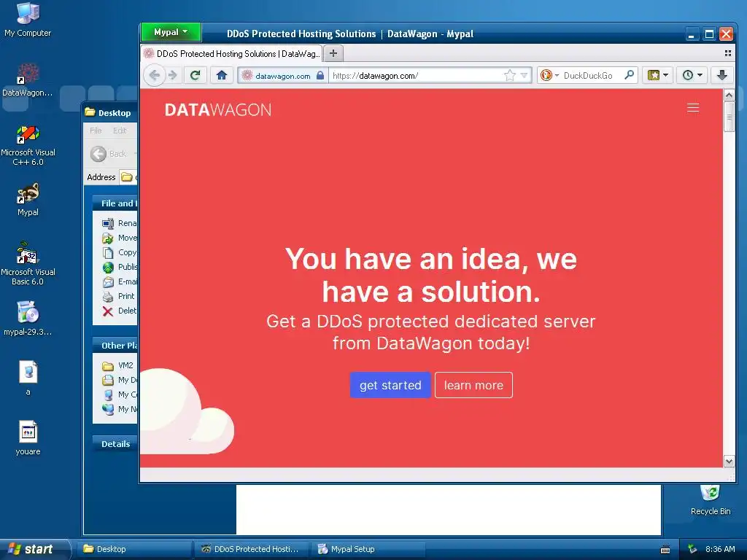Collapse the File and Folder Tasks header
The height and width of the screenshot is (560, 747).
pos(115,203)
